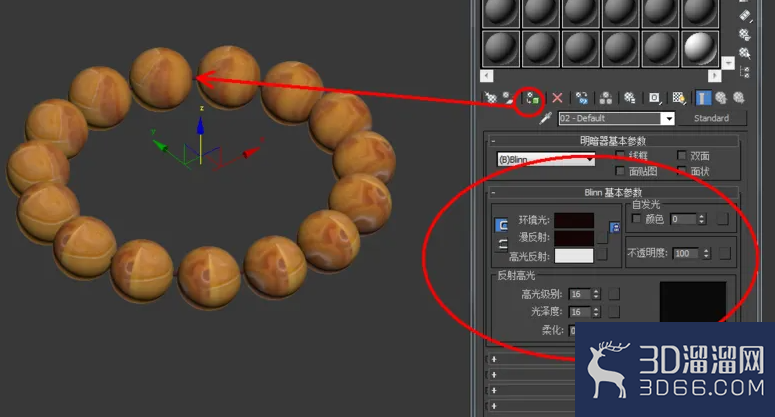Image resolution: width=775 pixels, height=417 pixels.
Task: Click the 高光反射 specular map button
Action: [602, 254]
